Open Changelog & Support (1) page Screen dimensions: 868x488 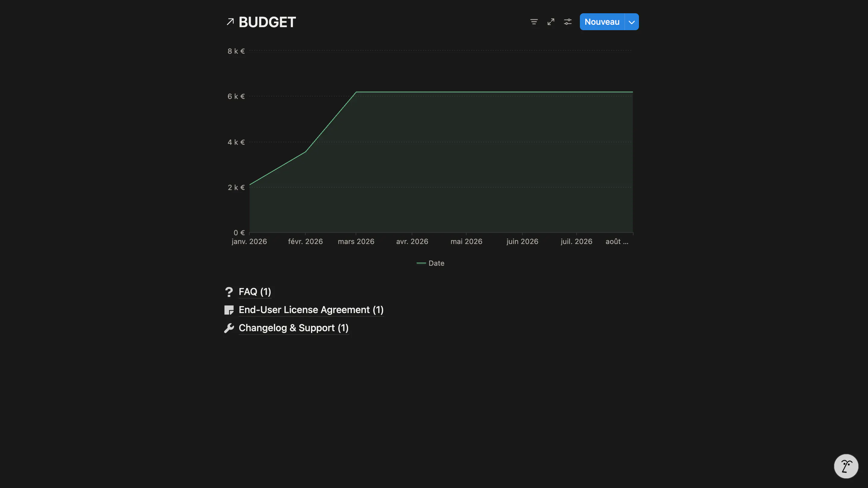[x=294, y=328]
